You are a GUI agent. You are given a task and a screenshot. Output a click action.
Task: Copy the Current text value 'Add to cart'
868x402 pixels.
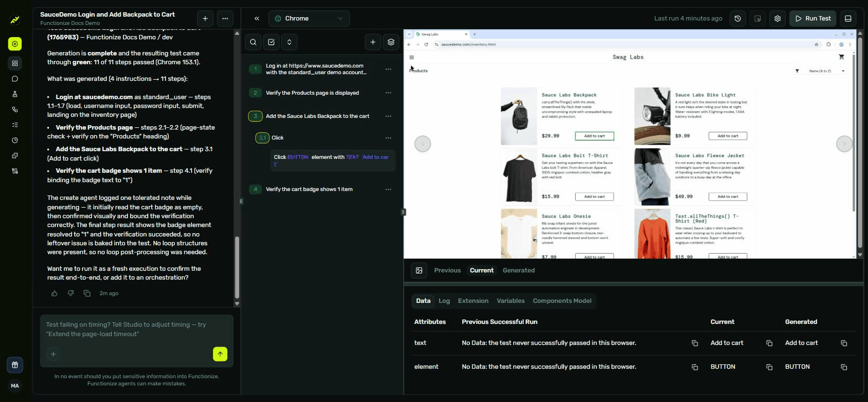(x=769, y=343)
